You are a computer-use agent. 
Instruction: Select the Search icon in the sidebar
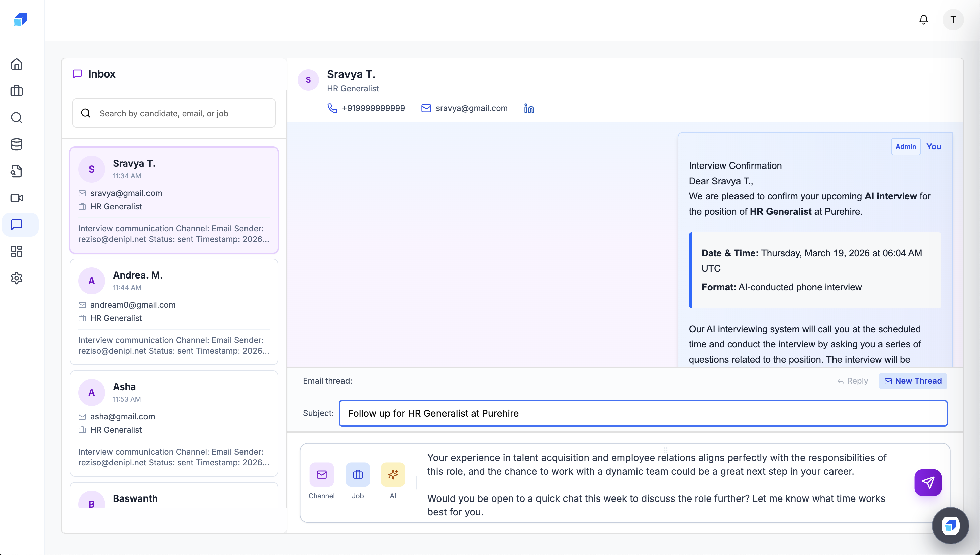pos(16,118)
